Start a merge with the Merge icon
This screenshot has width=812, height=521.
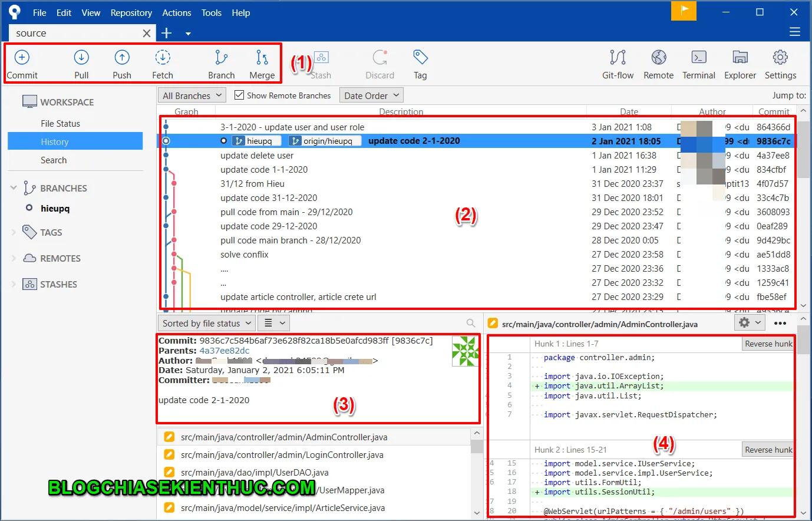point(262,63)
